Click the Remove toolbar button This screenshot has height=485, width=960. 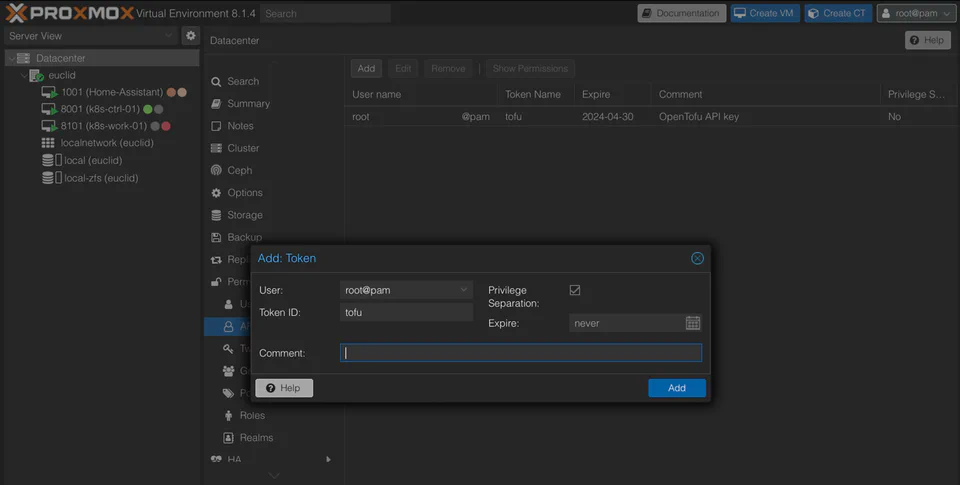[448, 69]
